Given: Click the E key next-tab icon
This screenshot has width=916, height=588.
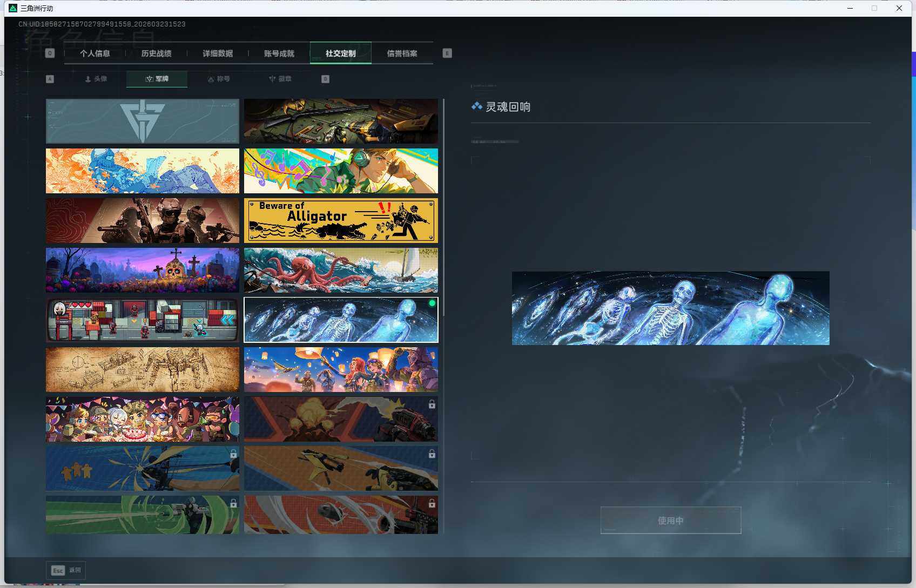Looking at the screenshot, I should tap(447, 53).
